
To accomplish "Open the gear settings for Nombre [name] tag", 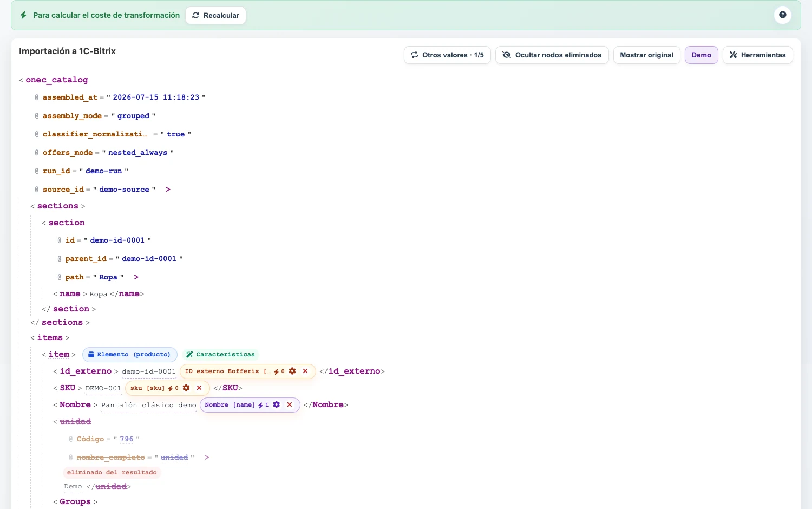I will (277, 404).
